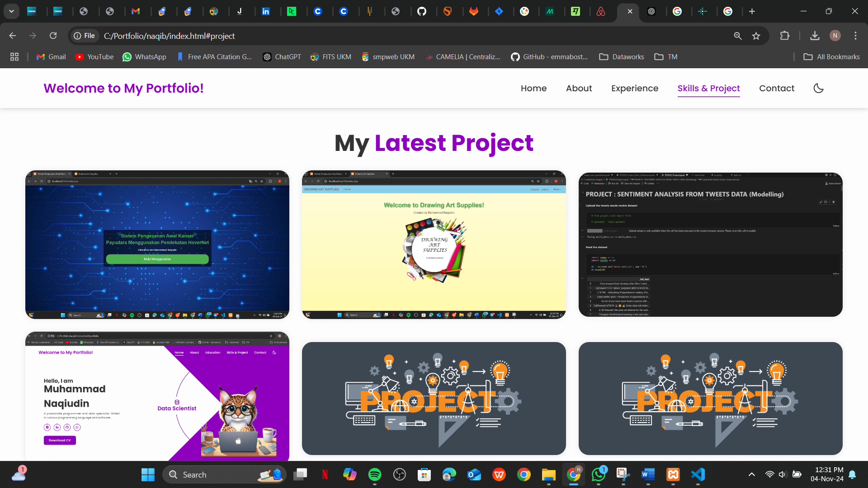Bookmark the page using the star icon

[x=756, y=36]
